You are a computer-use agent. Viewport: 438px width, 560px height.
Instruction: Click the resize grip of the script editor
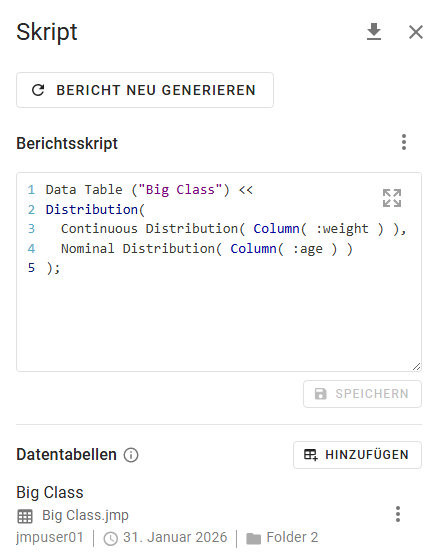[416, 366]
